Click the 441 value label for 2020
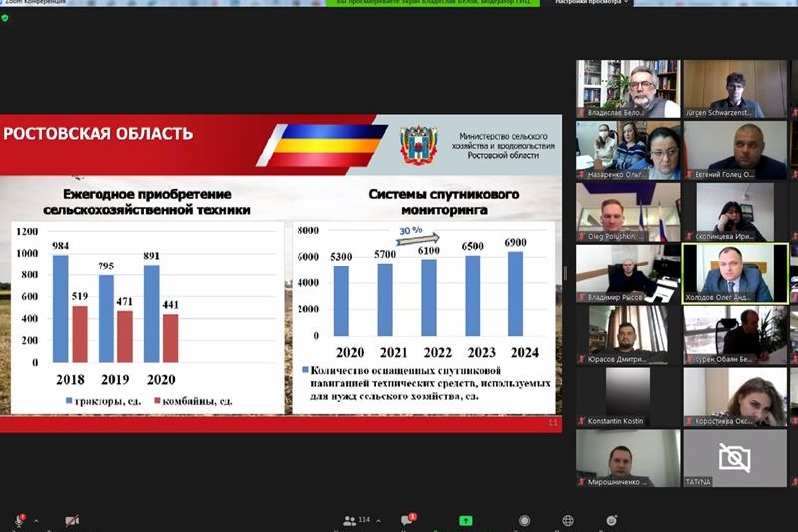This screenshot has width=798, height=532. pos(170,305)
